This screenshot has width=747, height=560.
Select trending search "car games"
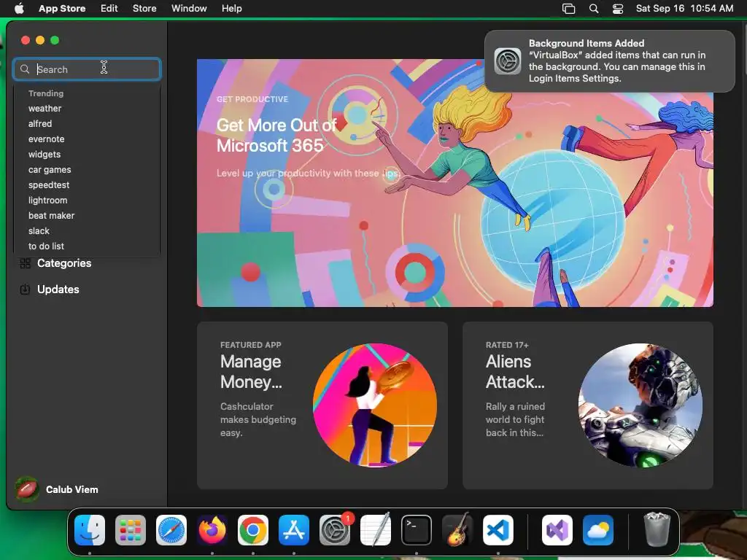[x=50, y=169]
